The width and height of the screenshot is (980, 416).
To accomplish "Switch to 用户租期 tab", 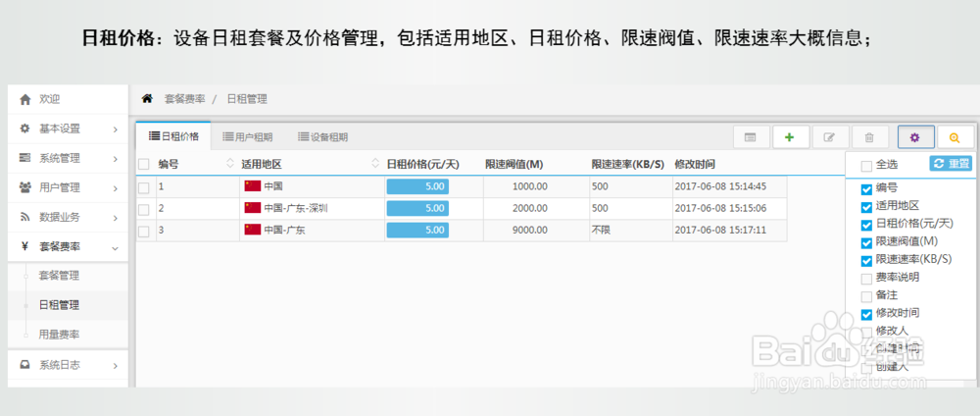I will tap(248, 137).
